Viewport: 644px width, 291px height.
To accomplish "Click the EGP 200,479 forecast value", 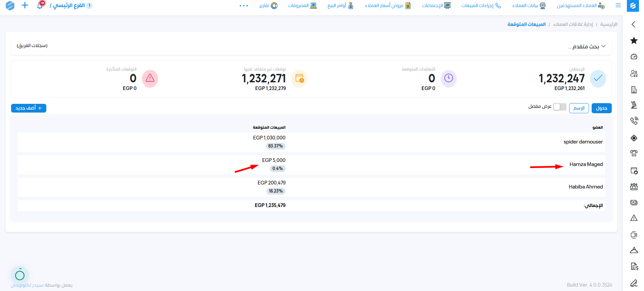I will tap(271, 183).
